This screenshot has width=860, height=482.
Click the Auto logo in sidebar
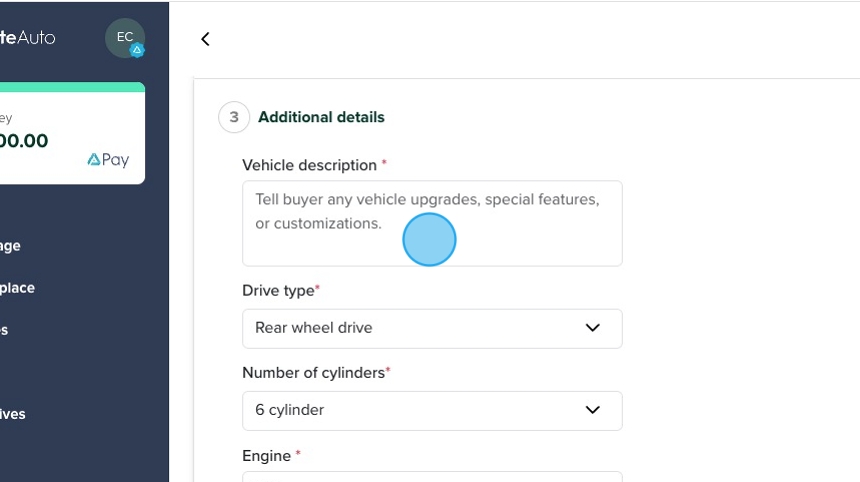click(x=28, y=38)
